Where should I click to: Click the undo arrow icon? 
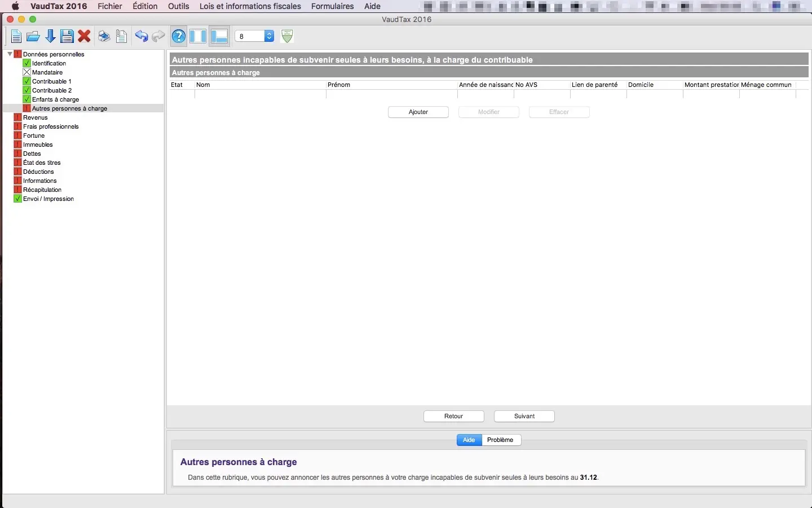[x=141, y=37]
